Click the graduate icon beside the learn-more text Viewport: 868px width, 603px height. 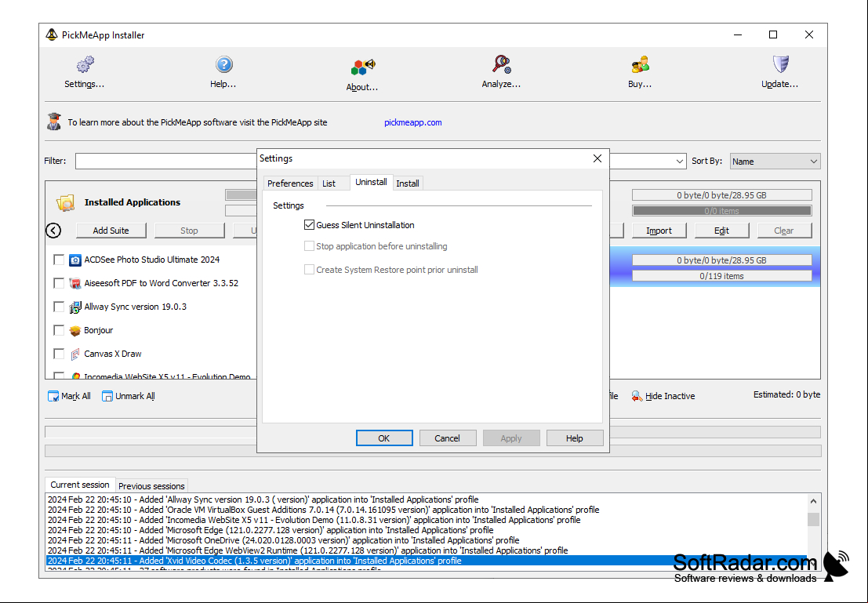pyautogui.click(x=53, y=122)
